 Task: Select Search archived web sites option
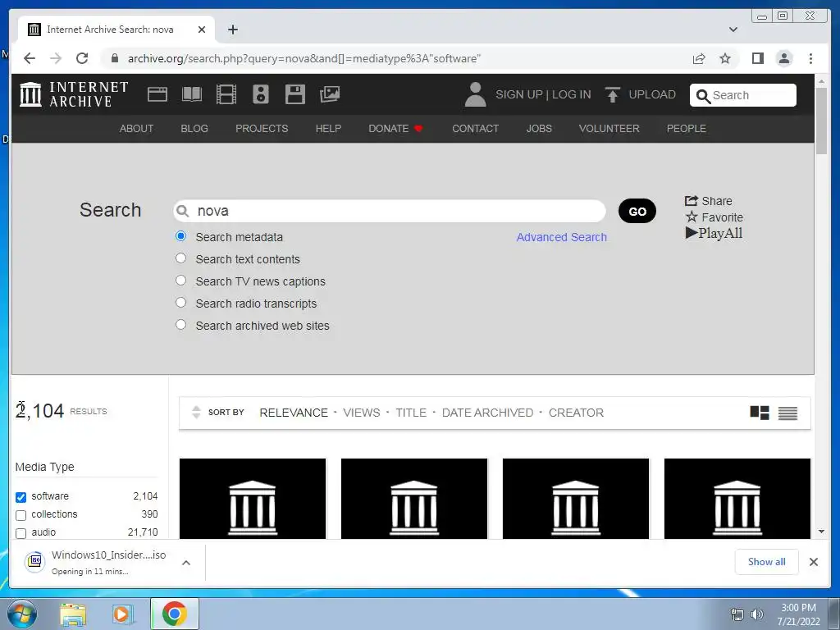pyautogui.click(x=181, y=325)
